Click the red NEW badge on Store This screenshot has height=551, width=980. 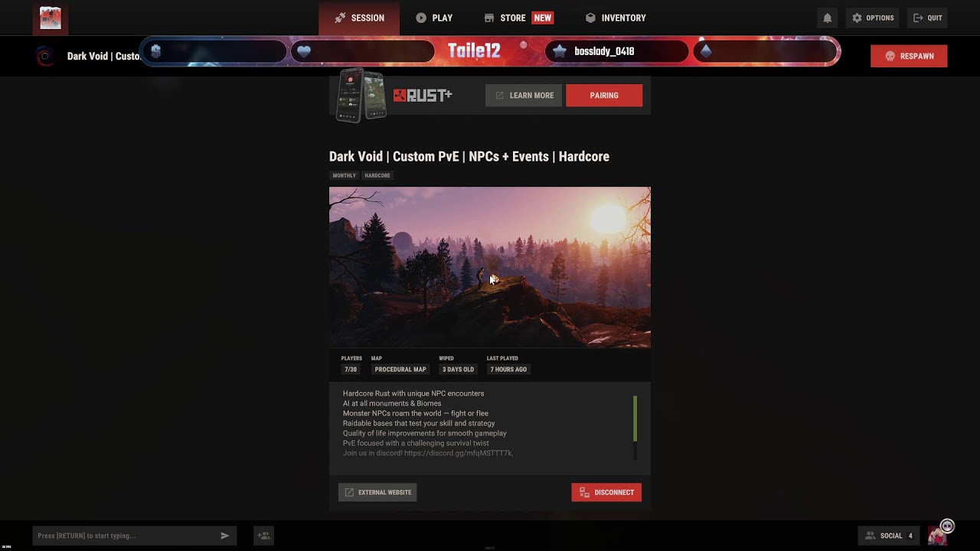[543, 18]
